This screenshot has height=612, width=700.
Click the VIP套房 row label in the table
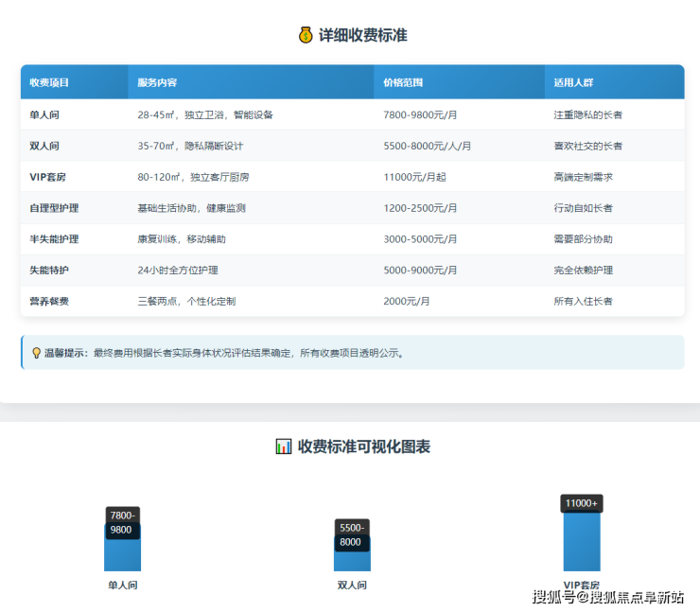point(48,177)
